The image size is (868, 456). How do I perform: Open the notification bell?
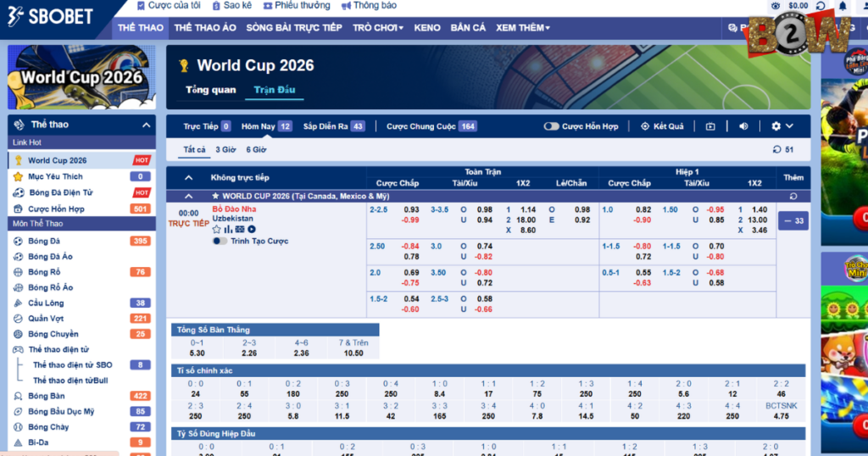click(x=843, y=6)
